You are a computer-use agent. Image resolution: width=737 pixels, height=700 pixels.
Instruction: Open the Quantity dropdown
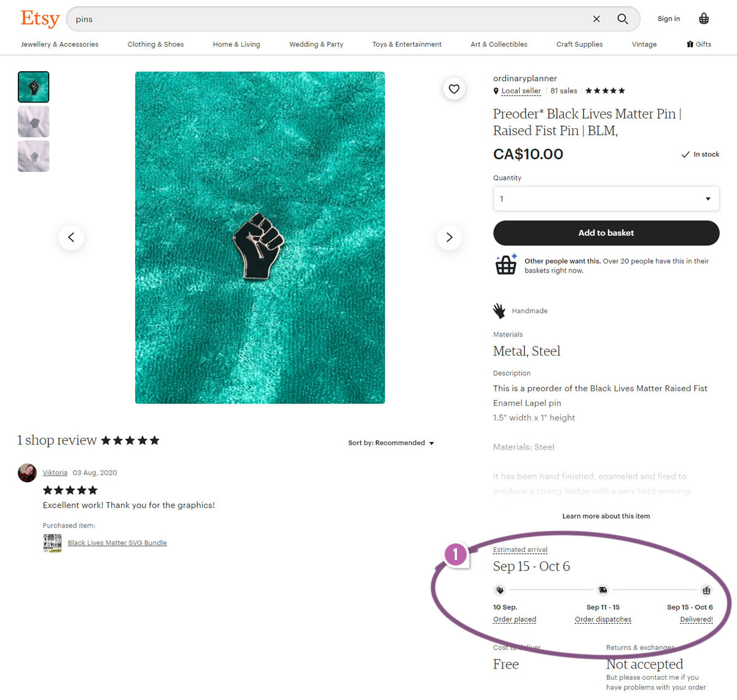606,199
